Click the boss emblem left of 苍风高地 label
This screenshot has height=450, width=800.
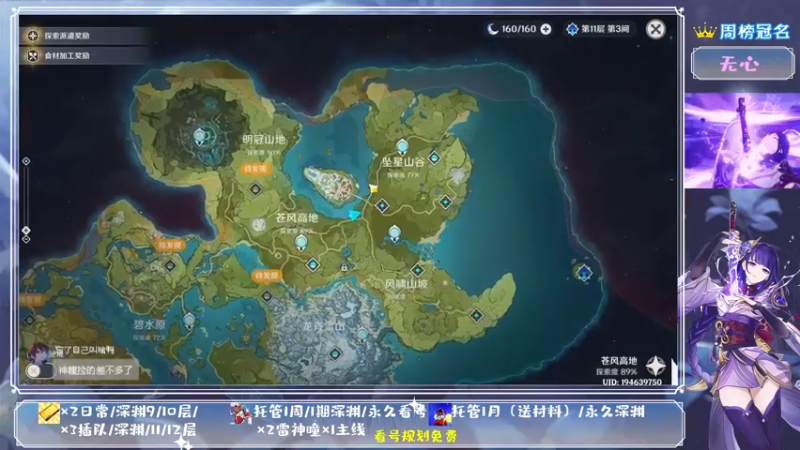click(x=259, y=224)
